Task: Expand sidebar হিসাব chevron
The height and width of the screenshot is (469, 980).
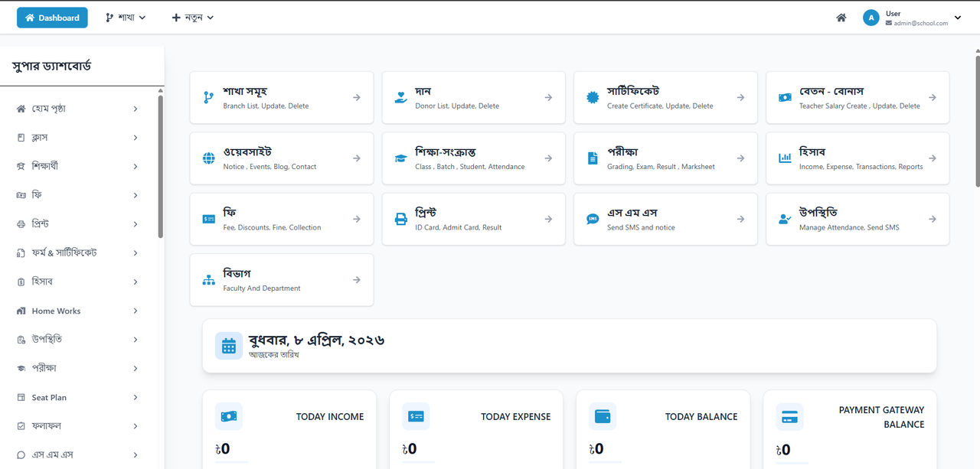Action: coord(136,282)
